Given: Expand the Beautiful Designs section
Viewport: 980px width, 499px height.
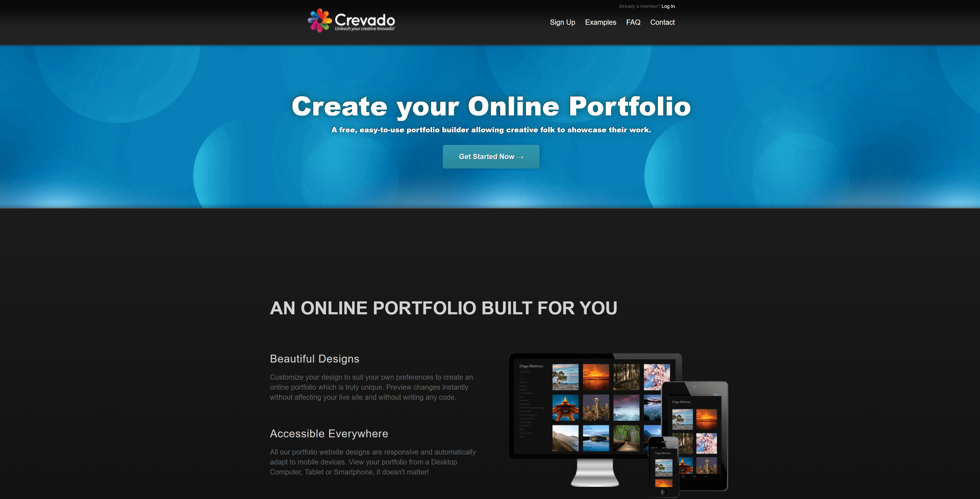Looking at the screenshot, I should coord(315,358).
